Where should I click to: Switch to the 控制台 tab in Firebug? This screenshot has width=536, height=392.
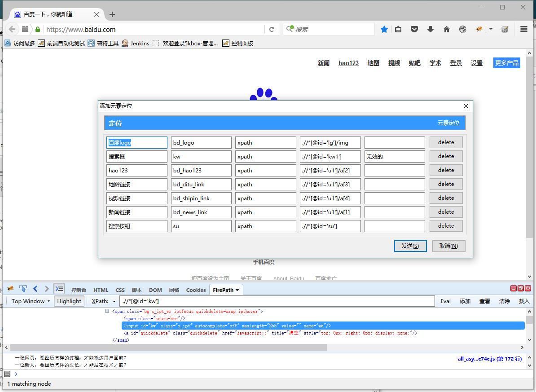(79, 290)
